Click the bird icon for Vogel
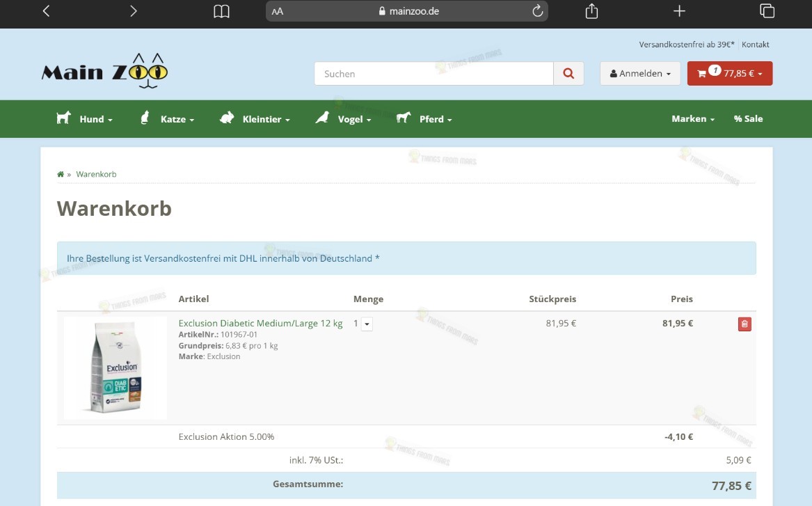 pos(322,118)
